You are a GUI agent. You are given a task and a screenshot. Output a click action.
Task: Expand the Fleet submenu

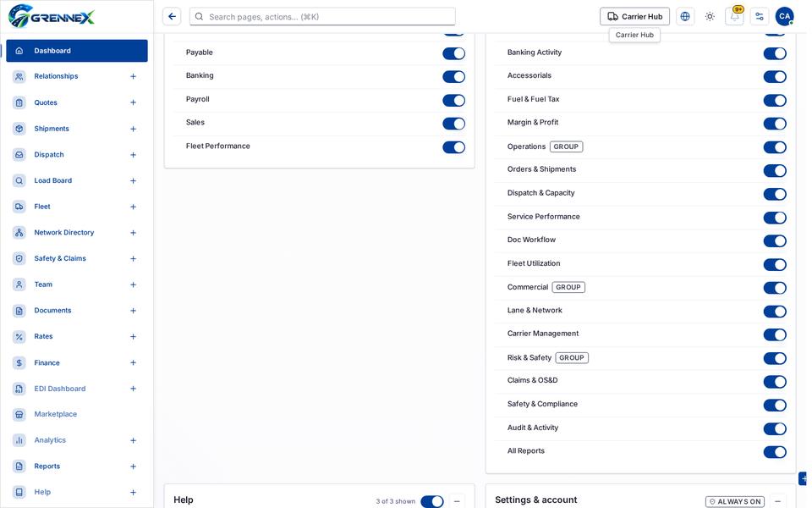(133, 207)
